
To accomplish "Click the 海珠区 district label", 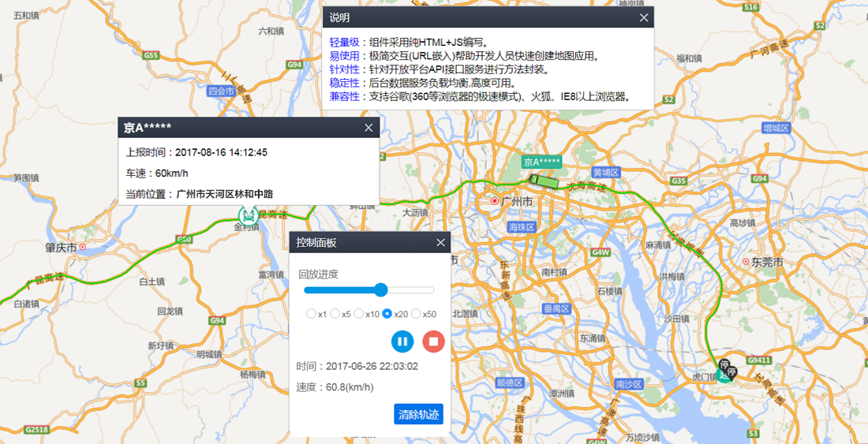I will [x=522, y=226].
